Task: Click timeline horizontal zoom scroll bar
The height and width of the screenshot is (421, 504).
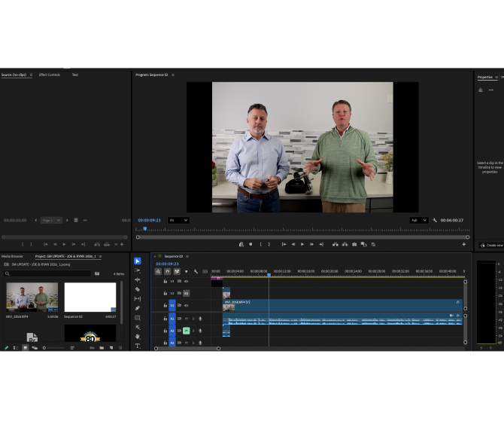Action: pyautogui.click(x=187, y=348)
